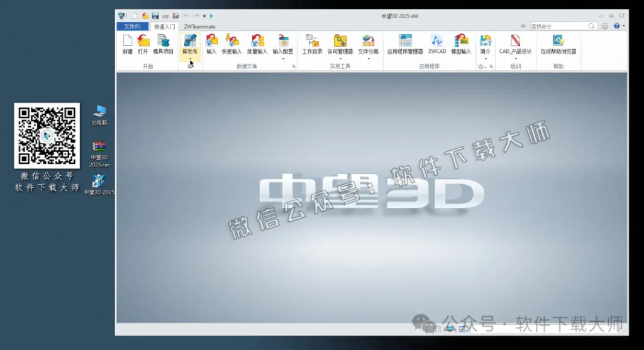The width and height of the screenshot is (644, 350).
Task: Click the 文件分离 file split icon
Action: pos(368,41)
